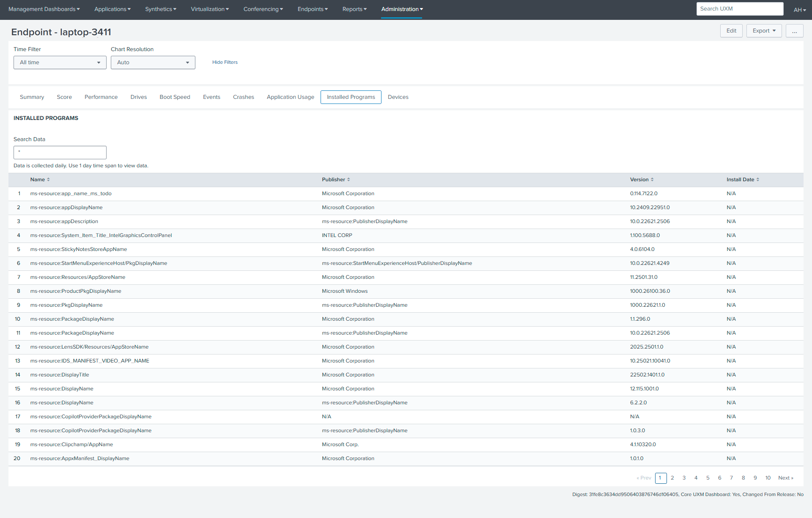Open the Performance tab

pyautogui.click(x=101, y=97)
